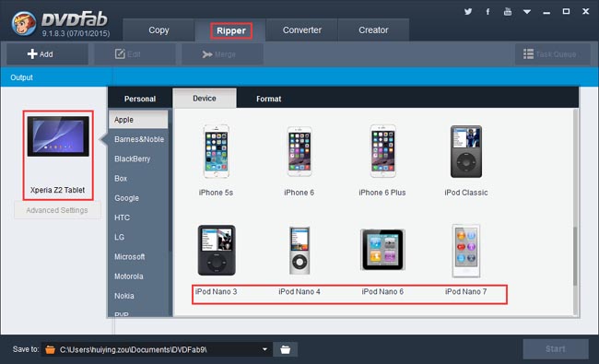Screen dimensions: 599x364
Task: Choose the iPod Nano 7 device icon
Action: 466,251
